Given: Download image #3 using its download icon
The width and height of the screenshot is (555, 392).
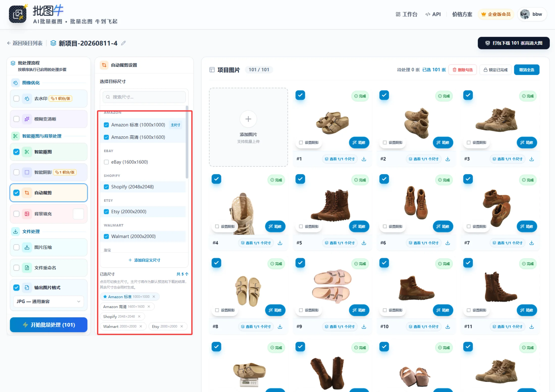Looking at the screenshot, I should [x=532, y=159].
